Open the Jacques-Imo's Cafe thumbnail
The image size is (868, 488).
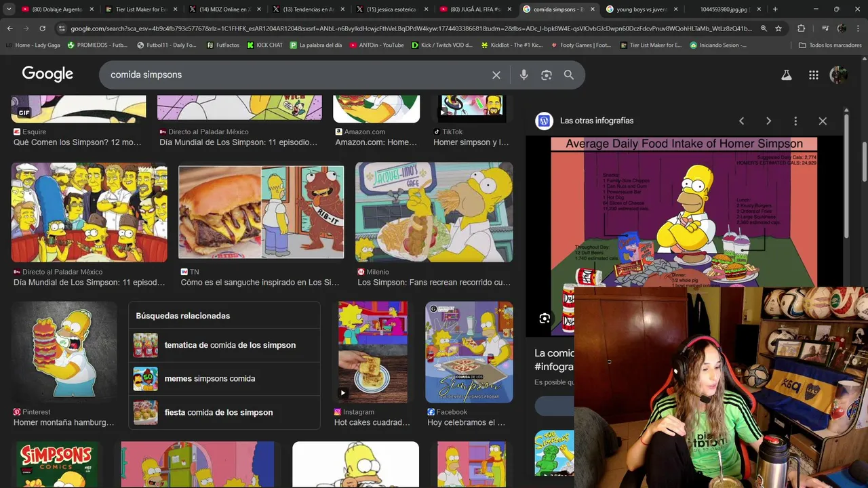434,212
